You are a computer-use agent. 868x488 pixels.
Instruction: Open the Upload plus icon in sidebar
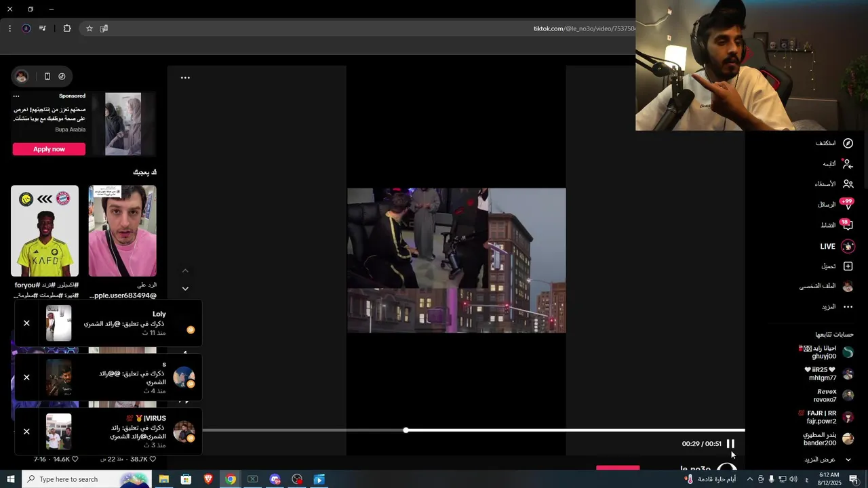coord(848,266)
